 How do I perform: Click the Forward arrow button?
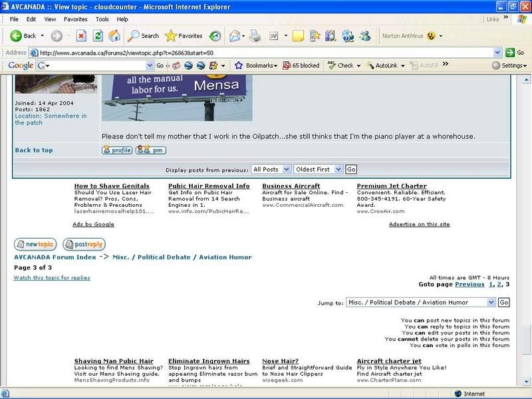57,36
